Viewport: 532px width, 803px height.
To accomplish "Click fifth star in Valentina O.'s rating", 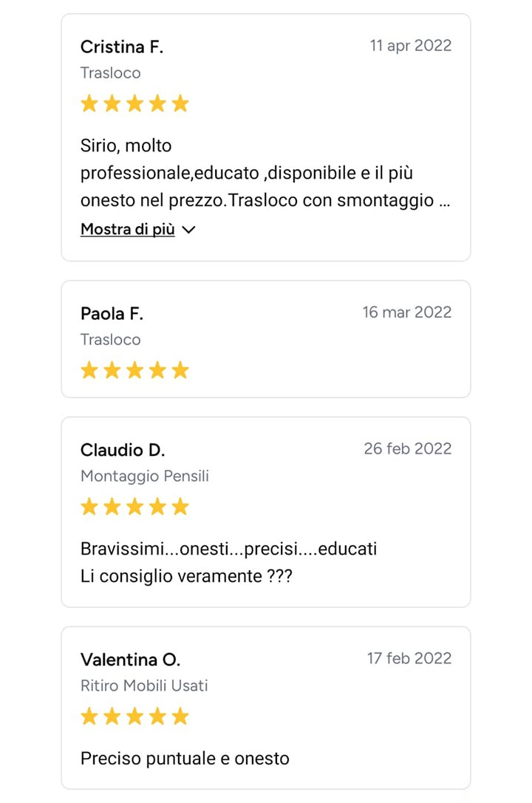I will coord(180,716).
